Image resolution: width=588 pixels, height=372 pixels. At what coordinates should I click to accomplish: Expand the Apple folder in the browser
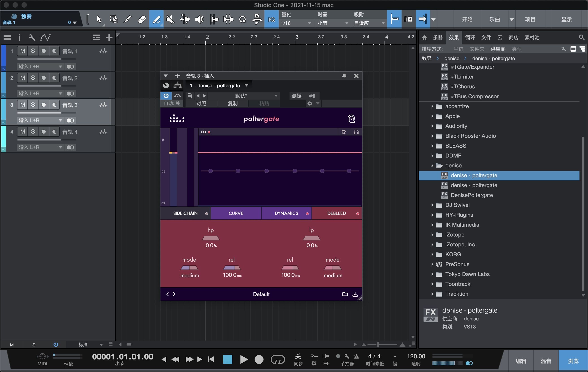coord(433,116)
